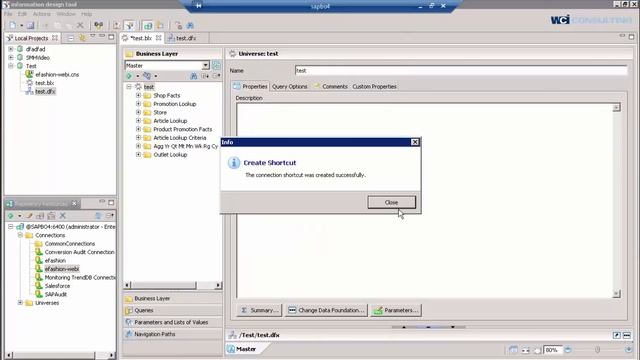Select efashion-webi.cns in Local Projects
Viewport: 640px width, 360px height.
(57, 74)
